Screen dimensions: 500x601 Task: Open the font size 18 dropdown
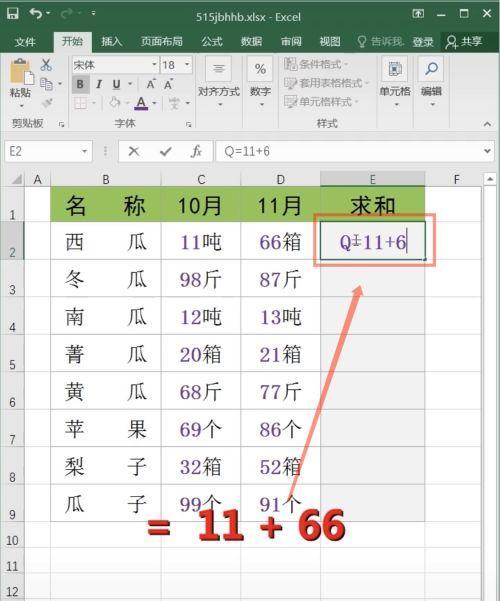(187, 64)
